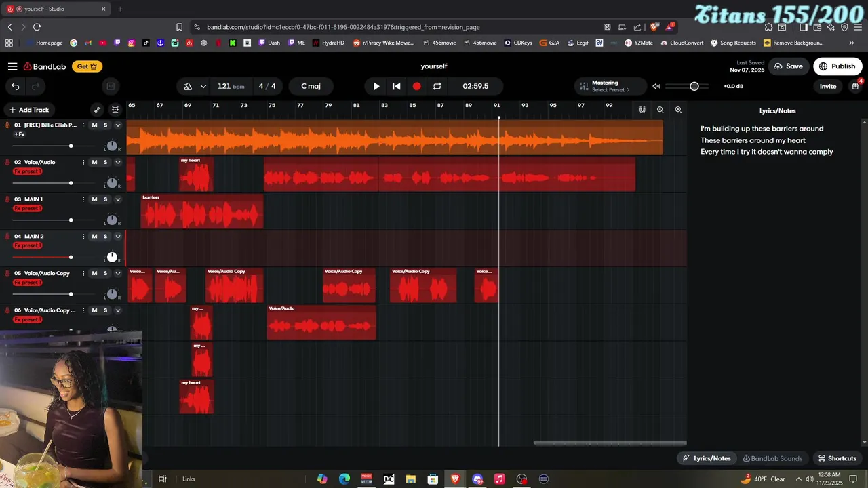Click the Add Track button

pos(29,110)
